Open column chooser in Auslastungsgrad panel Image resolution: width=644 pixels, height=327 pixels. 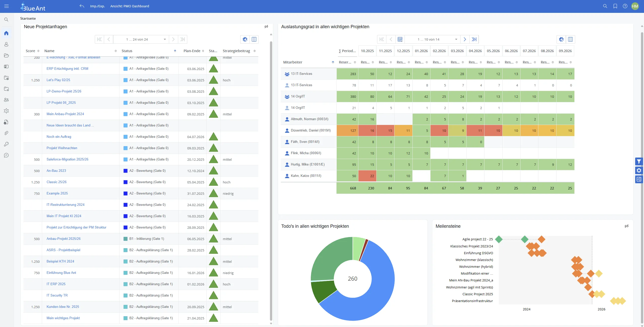570,39
